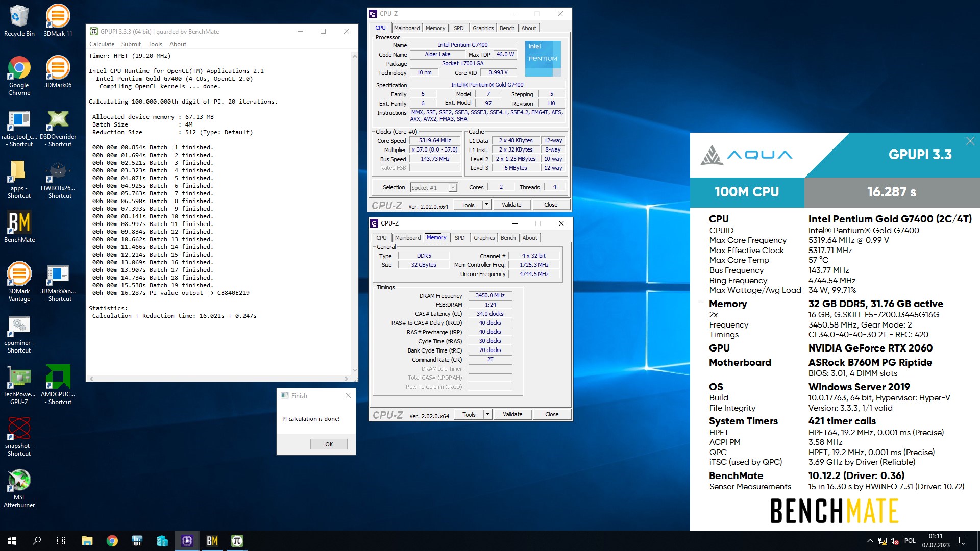The width and height of the screenshot is (980, 551).
Task: Select the apps folder shortcut
Action: click(19, 180)
